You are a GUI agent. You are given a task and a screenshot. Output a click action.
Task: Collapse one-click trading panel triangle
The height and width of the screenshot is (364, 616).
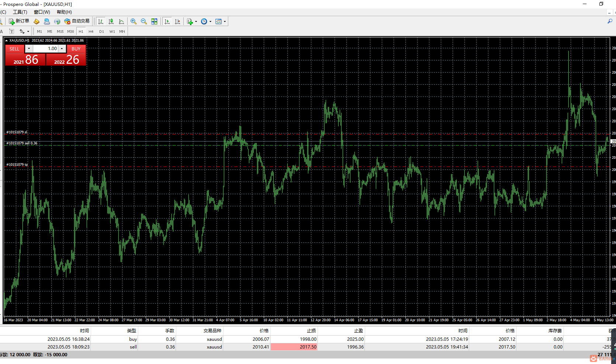coord(6,41)
